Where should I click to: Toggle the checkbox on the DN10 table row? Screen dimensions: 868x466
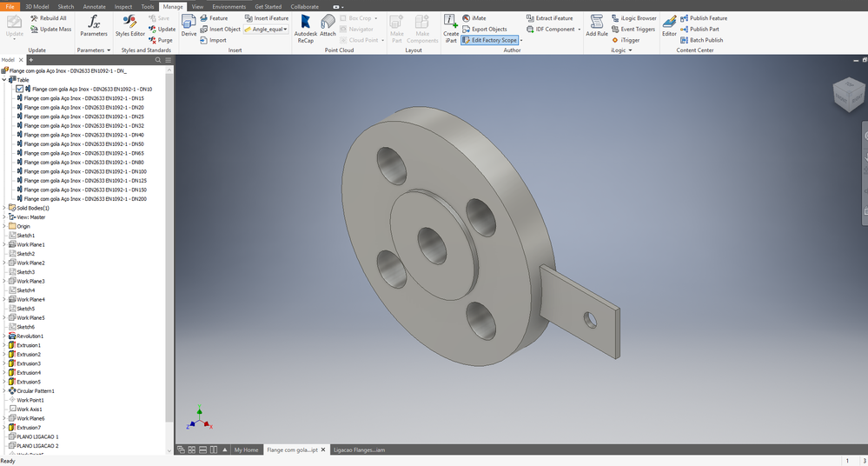19,89
